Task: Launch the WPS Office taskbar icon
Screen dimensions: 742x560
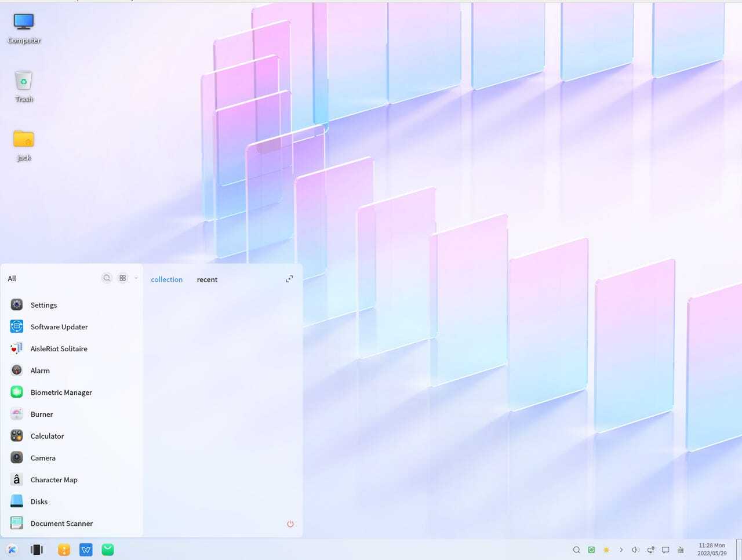Action: point(86,550)
